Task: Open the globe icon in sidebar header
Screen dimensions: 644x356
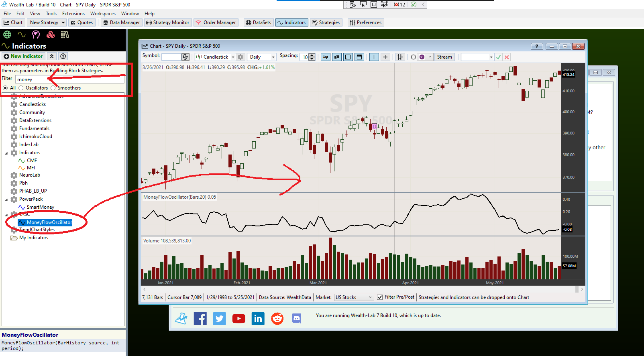Action: [7, 35]
